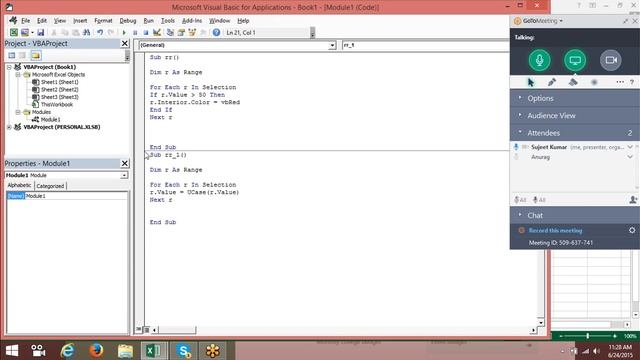Select ThisWorkbook in project tree
This screenshot has width=640, height=360.
(x=57, y=105)
